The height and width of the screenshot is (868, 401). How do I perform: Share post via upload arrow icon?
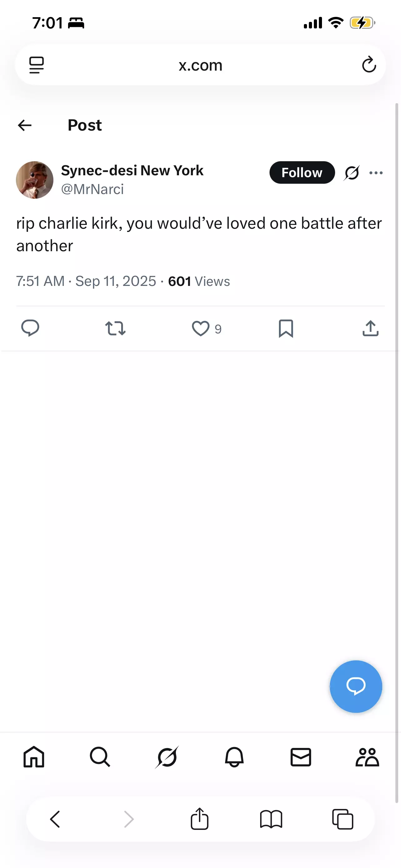(370, 328)
